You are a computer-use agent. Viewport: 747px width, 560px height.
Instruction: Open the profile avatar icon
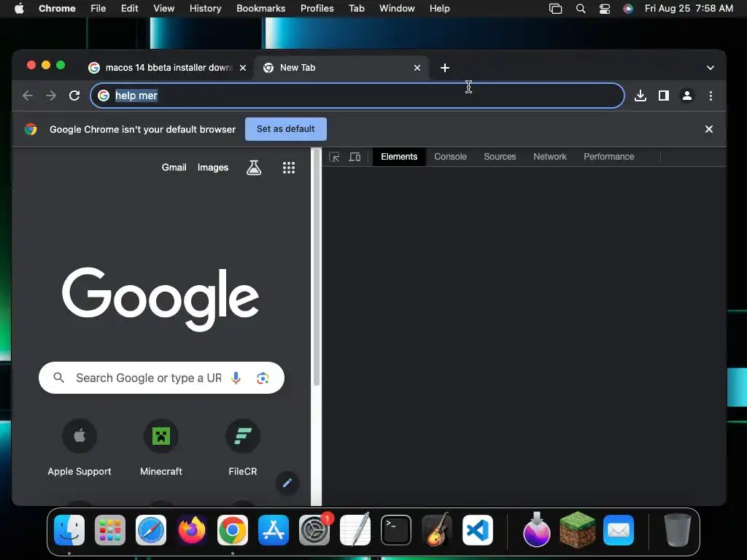(x=687, y=96)
